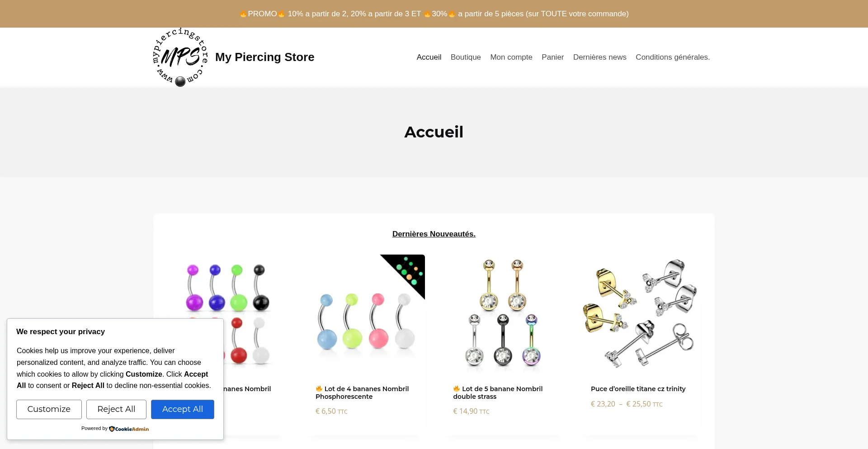Open Puce d'oreille titane cz trinity link
This screenshot has width=868, height=449.
(638, 389)
